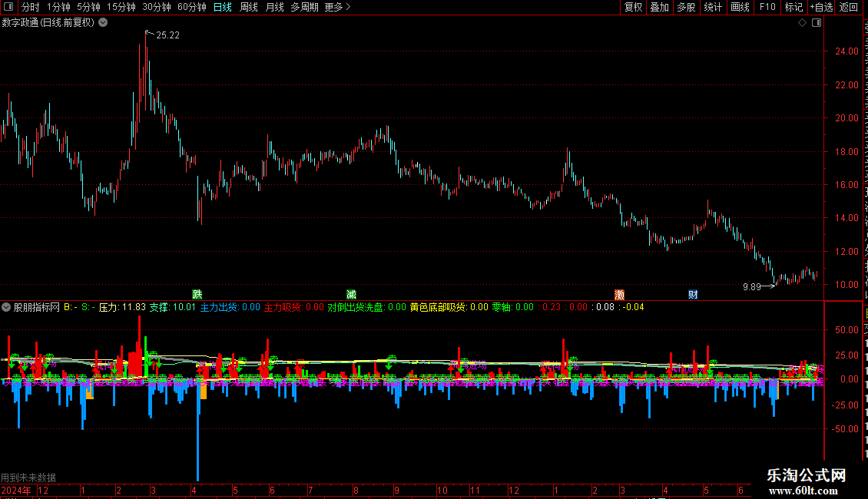This screenshot has height=499, width=868.
Task: Click the 统计 statistics button
Action: 712,7
